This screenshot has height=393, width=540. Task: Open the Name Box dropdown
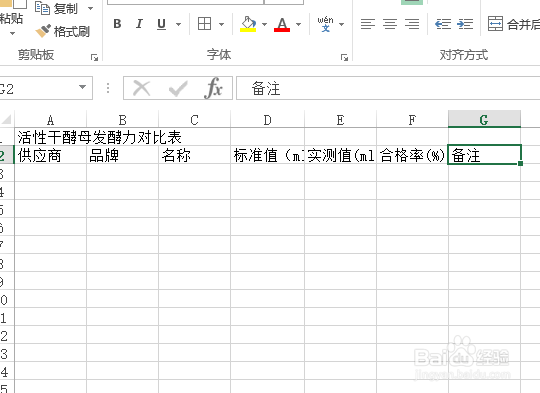click(82, 87)
